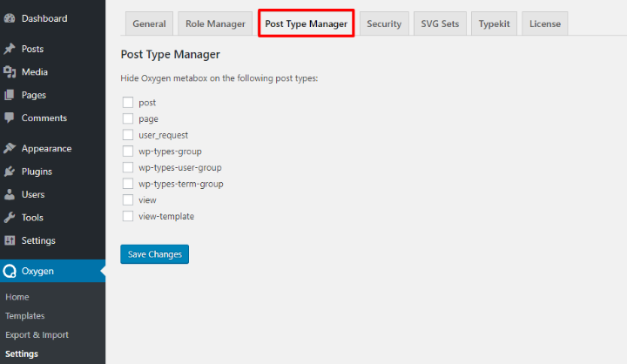Open the Oxygen Templates submenu link
This screenshot has height=364, width=627.
click(24, 315)
